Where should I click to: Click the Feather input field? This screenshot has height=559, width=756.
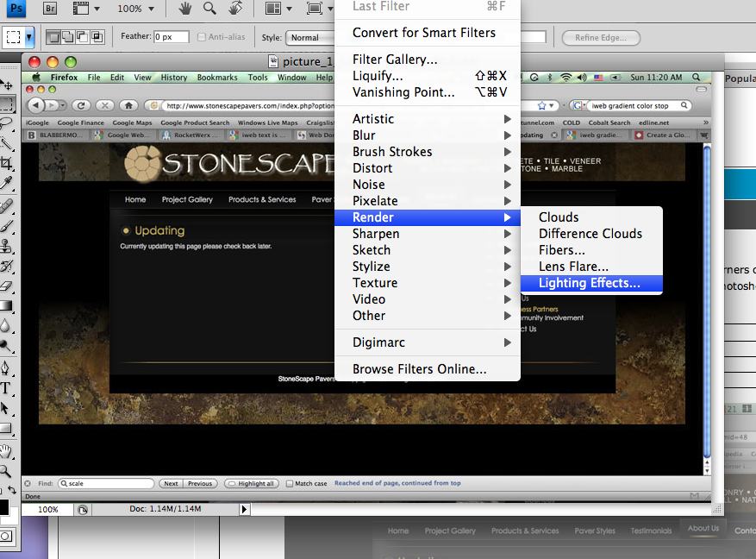point(172,37)
